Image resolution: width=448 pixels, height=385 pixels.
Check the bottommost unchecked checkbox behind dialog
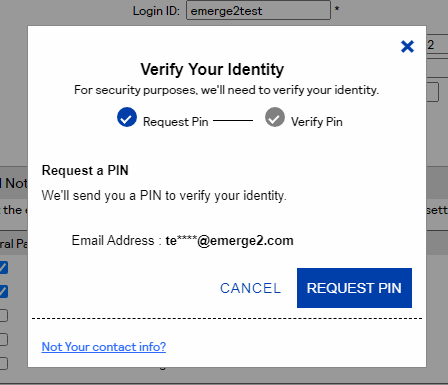[x=3, y=363]
